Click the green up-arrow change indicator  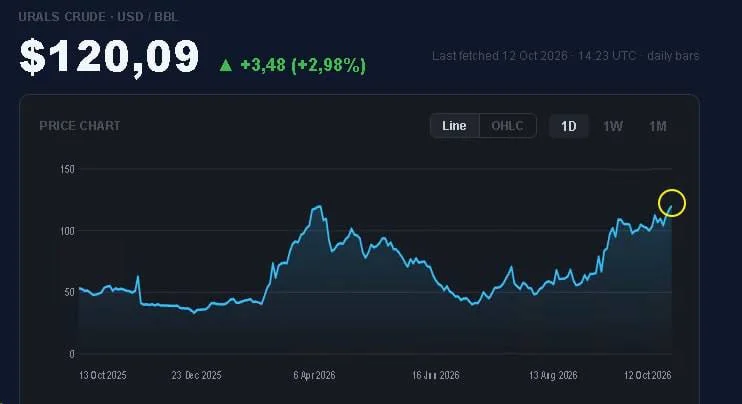point(226,65)
